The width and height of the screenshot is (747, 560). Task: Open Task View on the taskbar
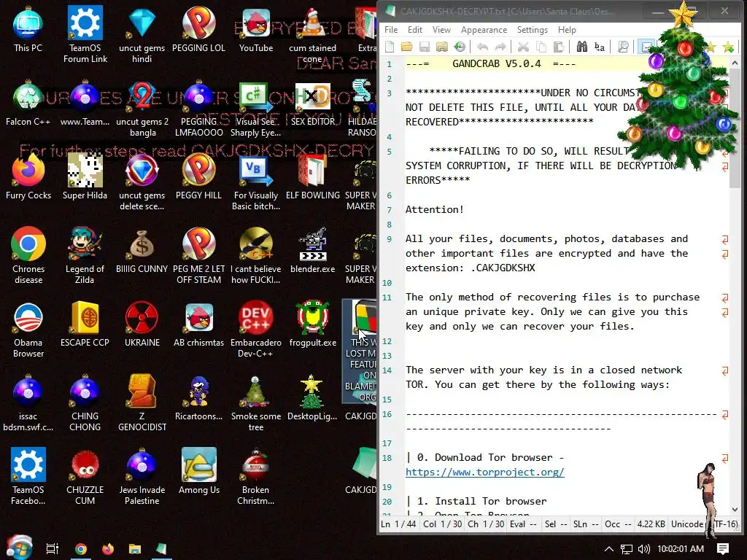point(52,548)
